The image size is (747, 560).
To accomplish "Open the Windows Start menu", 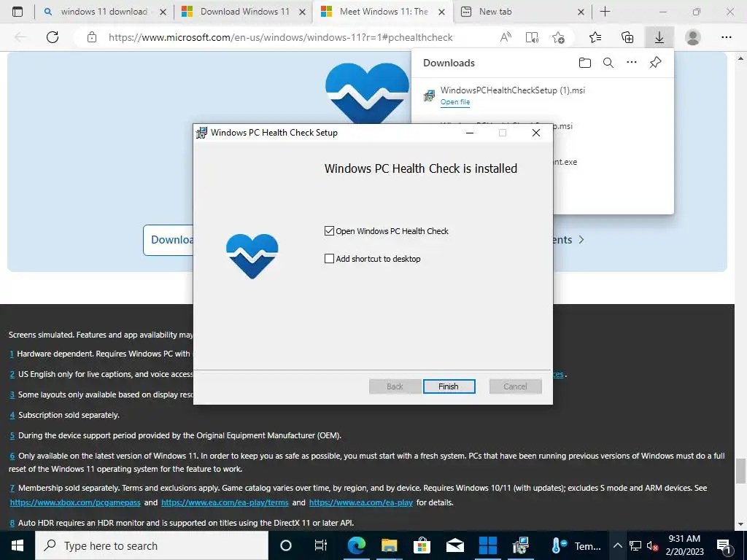I will pyautogui.click(x=18, y=545).
